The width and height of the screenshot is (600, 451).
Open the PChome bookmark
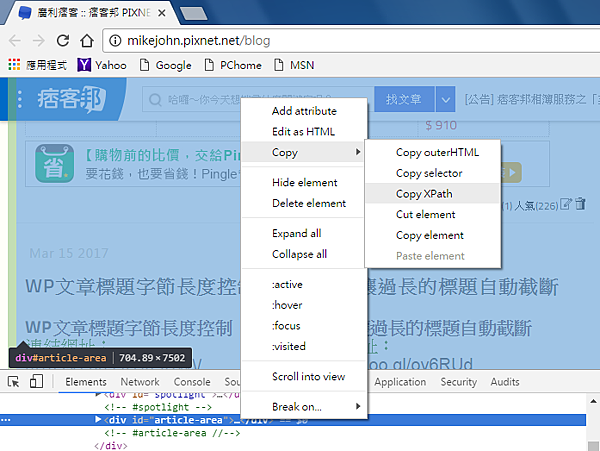click(233, 65)
